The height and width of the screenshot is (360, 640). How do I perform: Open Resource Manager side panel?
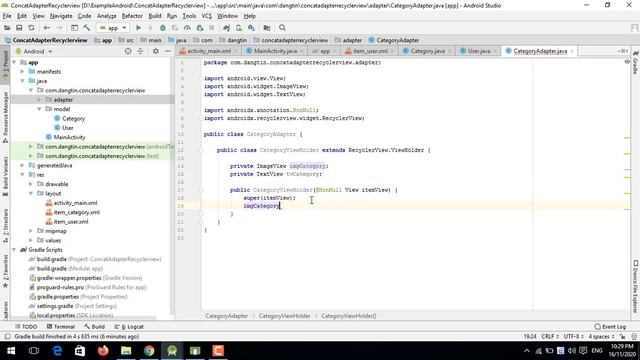point(5,118)
